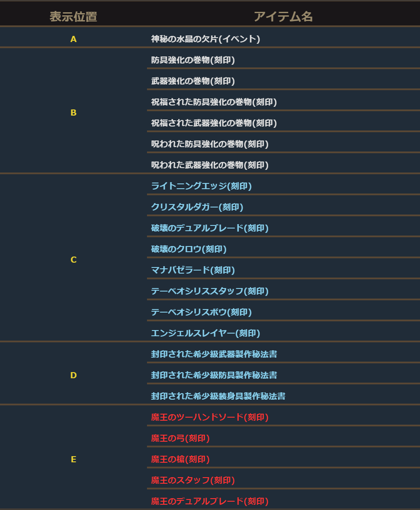This screenshot has height=510, width=420.
Task: Open 封印された希少級装身具製作秘法書 entry
Action: click(x=218, y=397)
